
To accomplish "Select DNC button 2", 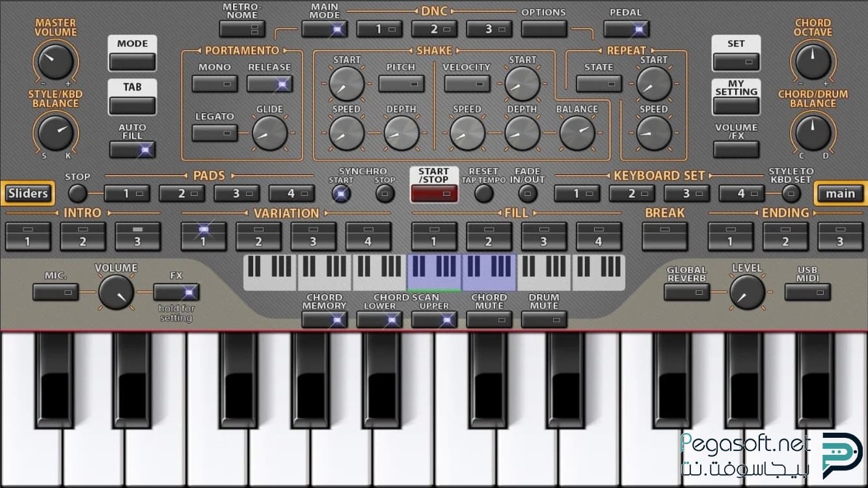I will (x=434, y=29).
